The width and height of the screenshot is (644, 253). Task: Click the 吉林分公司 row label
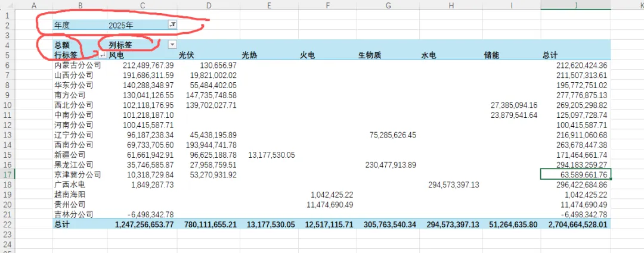click(73, 214)
